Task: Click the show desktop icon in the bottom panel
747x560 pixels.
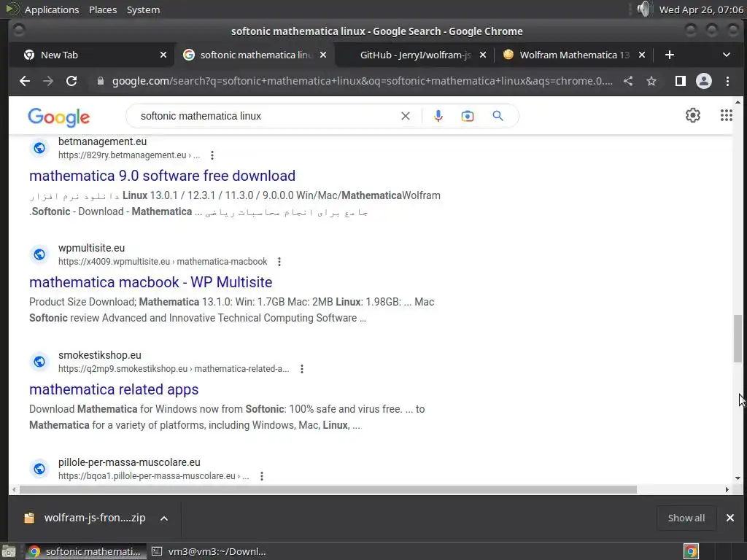Action: [9, 551]
